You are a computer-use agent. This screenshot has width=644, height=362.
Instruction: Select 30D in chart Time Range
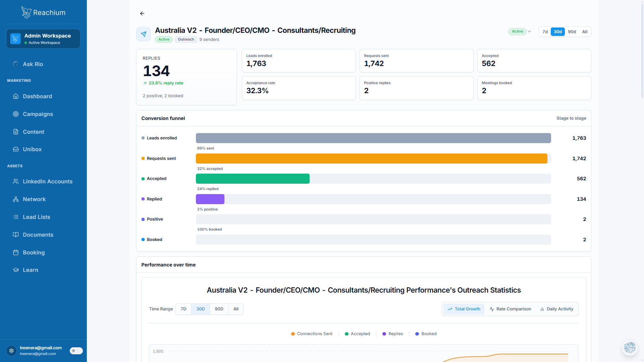(201, 309)
